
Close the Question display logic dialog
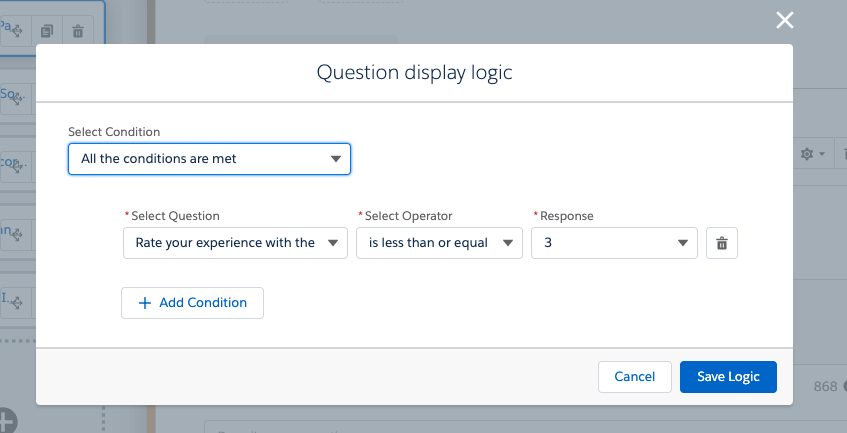[785, 20]
